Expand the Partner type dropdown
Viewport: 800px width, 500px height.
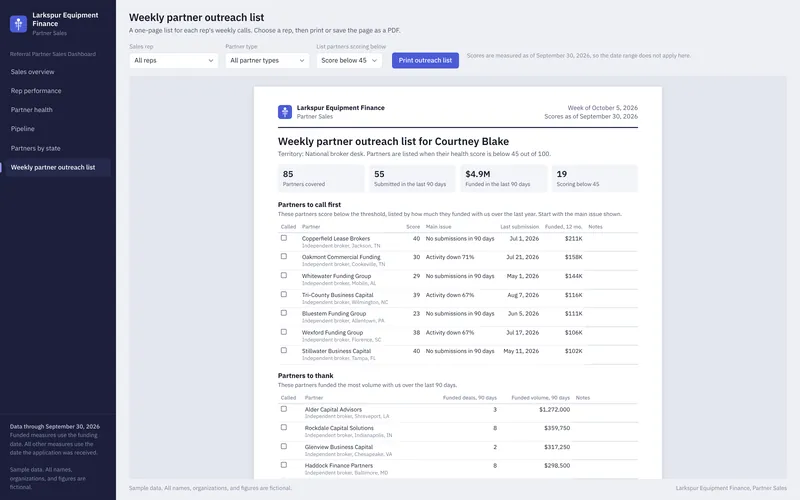click(x=267, y=60)
